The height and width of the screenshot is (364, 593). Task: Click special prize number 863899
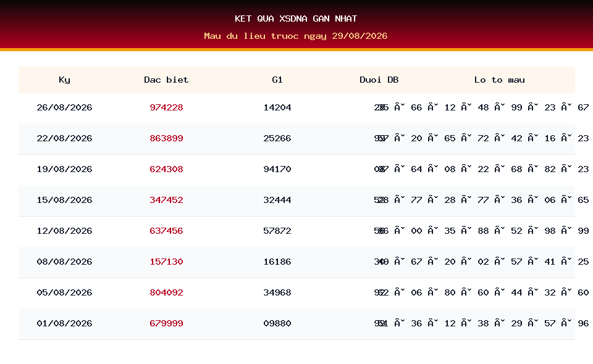tap(166, 139)
